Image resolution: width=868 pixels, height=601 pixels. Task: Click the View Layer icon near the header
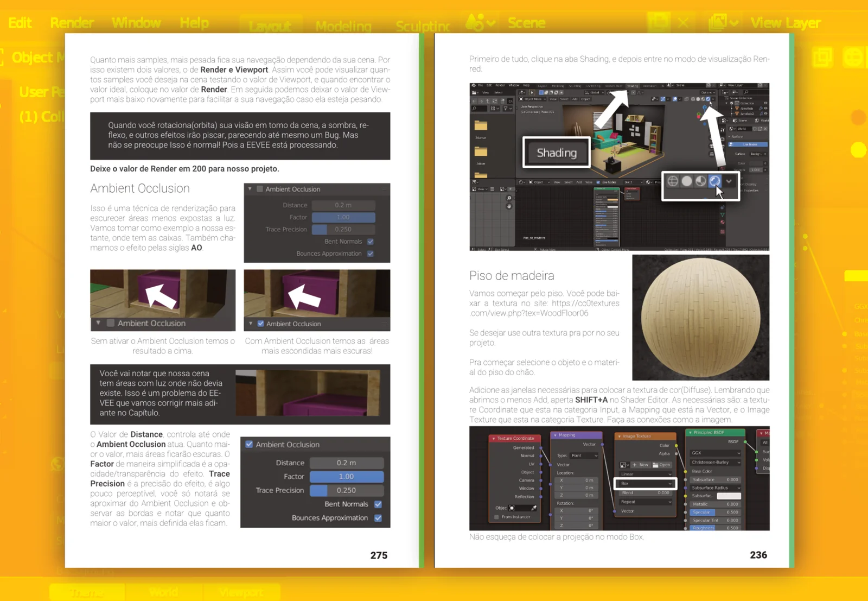tap(719, 22)
